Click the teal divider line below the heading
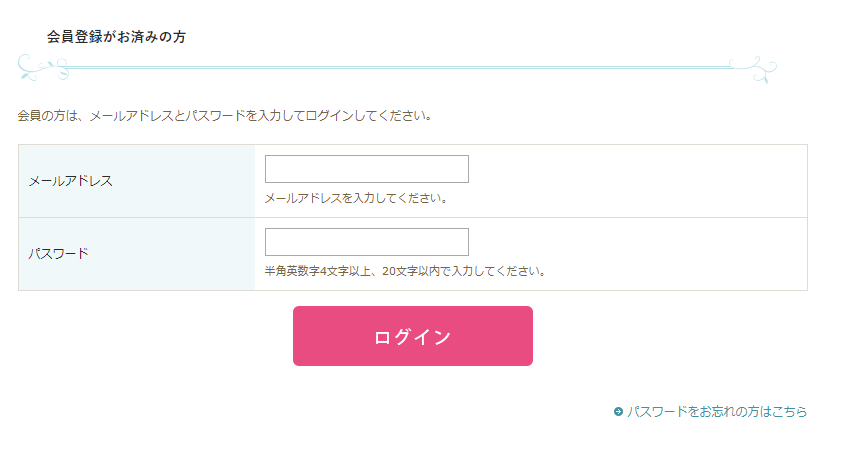 pyautogui.click(x=399, y=67)
